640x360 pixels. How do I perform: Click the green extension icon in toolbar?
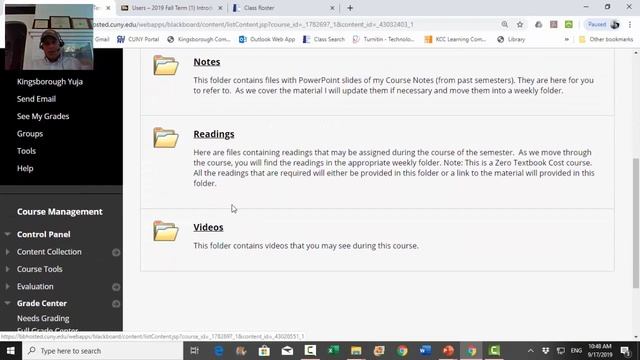[569, 24]
